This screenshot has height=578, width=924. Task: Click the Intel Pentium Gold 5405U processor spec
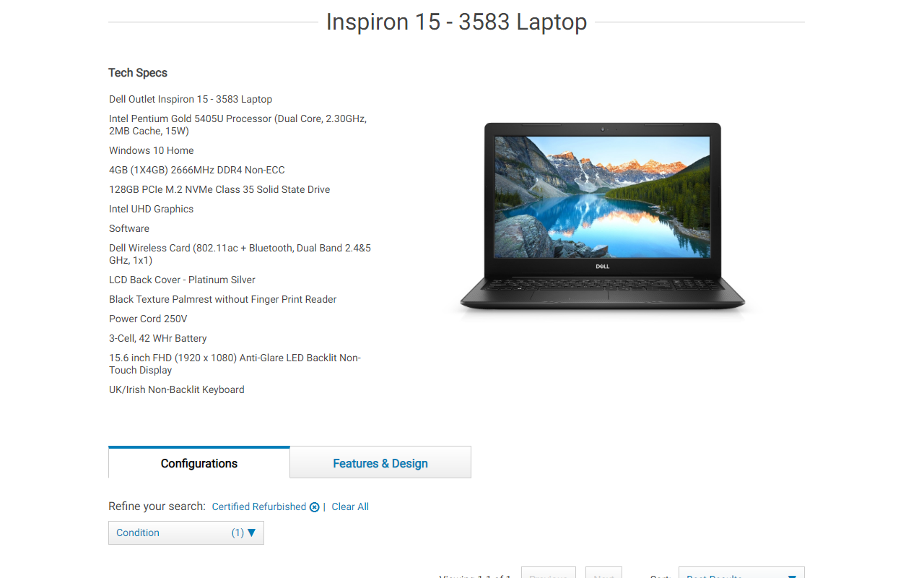tap(238, 125)
